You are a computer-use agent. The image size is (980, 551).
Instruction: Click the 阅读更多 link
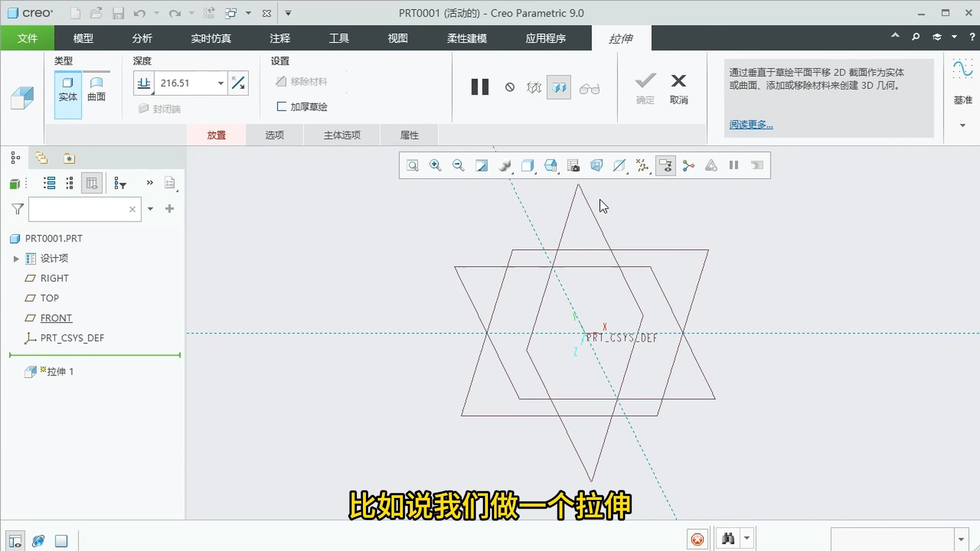point(751,124)
